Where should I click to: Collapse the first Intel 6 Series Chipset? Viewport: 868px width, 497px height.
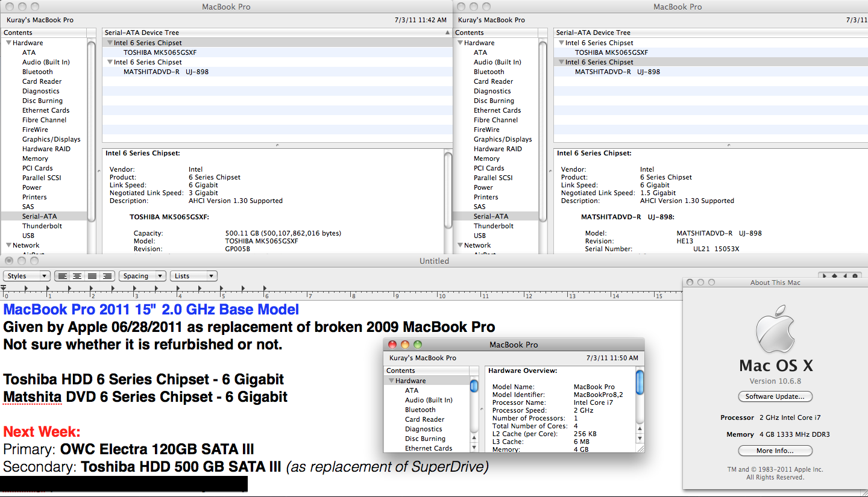pyautogui.click(x=110, y=43)
